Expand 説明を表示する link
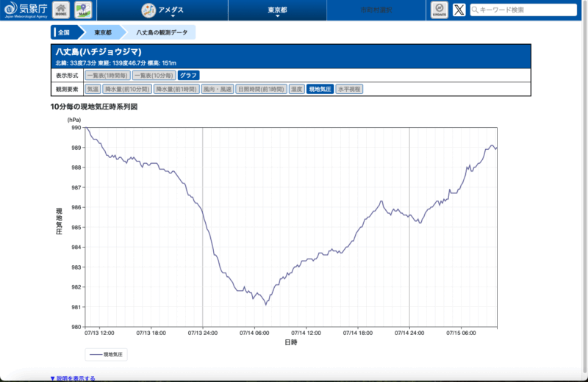Screen dimensions: 588x382 (73, 378)
